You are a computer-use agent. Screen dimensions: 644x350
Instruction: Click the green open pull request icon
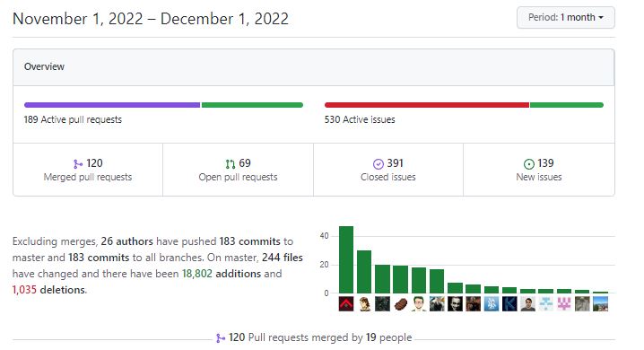point(231,164)
